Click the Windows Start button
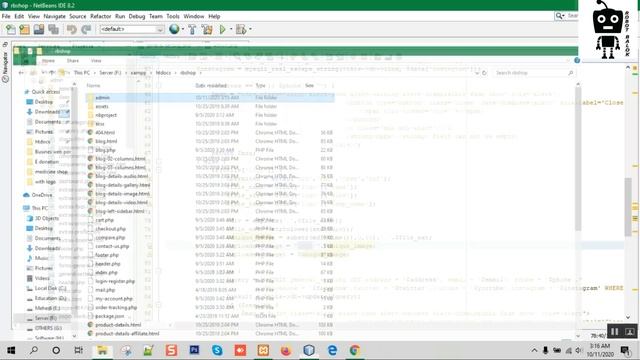 pyautogui.click(x=11, y=350)
